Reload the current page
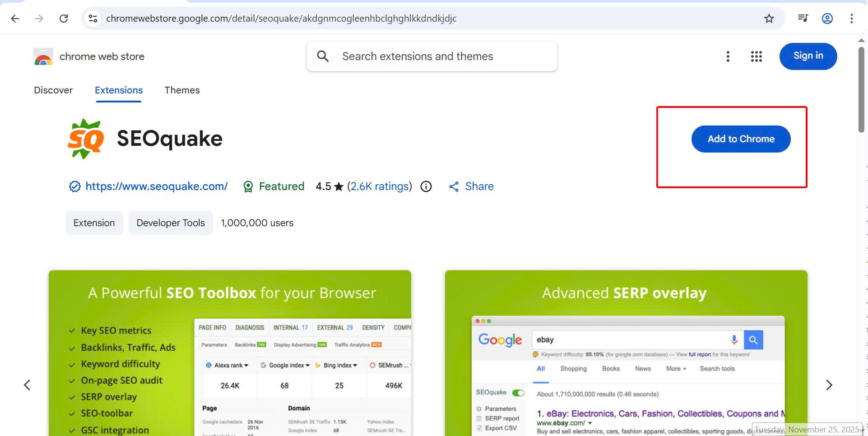868x436 pixels. click(x=64, y=19)
